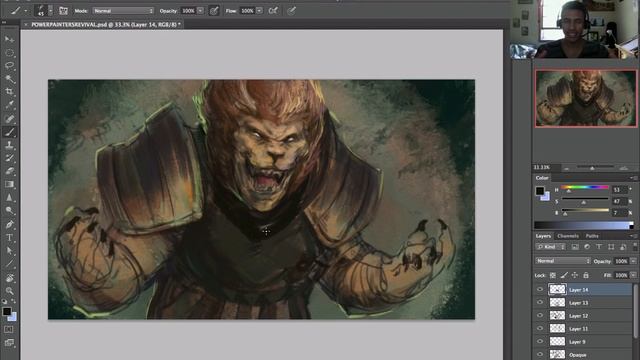640x360 pixels.
Task: Click Navigator zoom in button
Action: [624, 168]
